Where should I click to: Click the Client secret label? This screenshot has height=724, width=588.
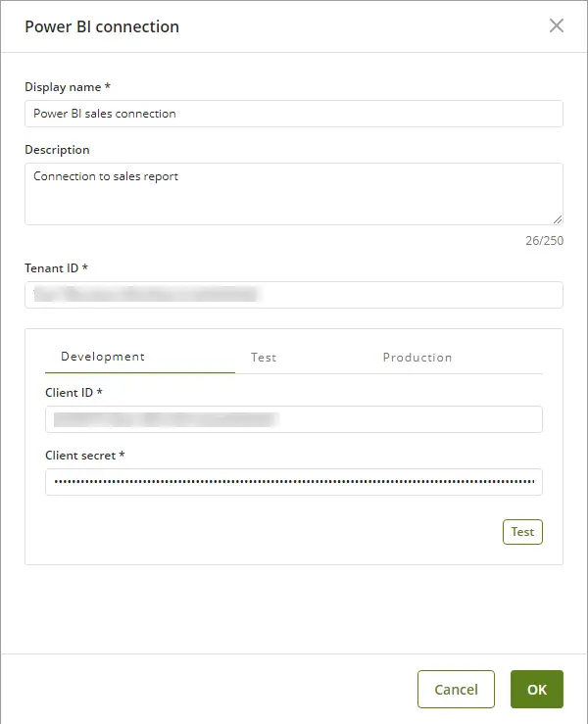[x=85, y=456]
